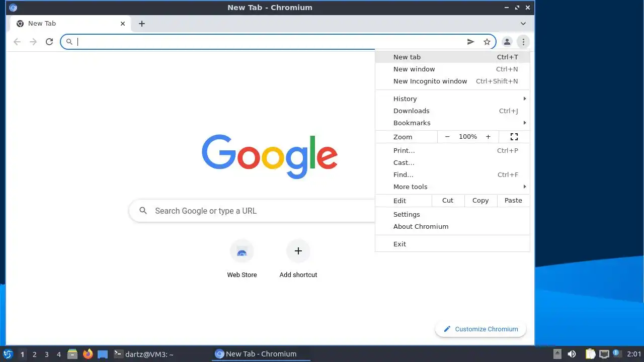Click the show desktop taskbar icon
This screenshot has width=644, height=362.
[103, 354]
